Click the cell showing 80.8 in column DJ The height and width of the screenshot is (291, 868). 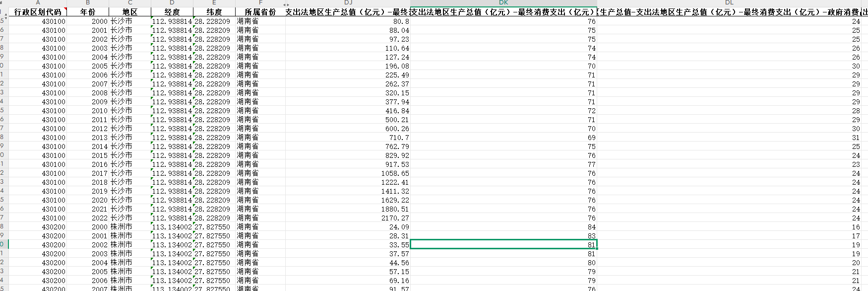(348, 21)
